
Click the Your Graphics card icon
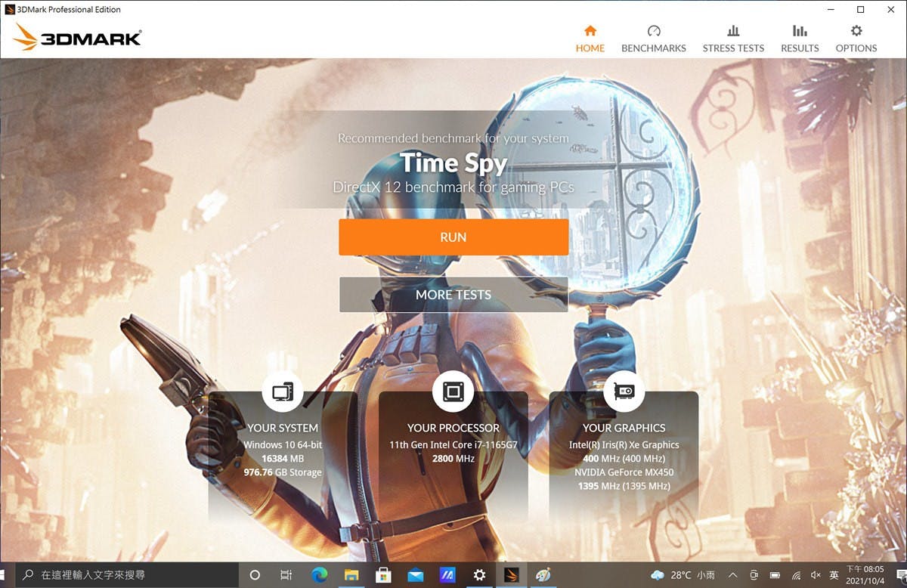(624, 391)
